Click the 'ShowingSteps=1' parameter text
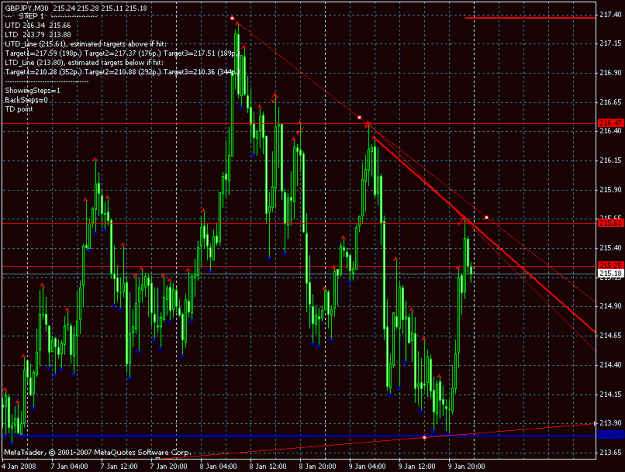Viewport: 625px width, 472px height. coord(32,90)
